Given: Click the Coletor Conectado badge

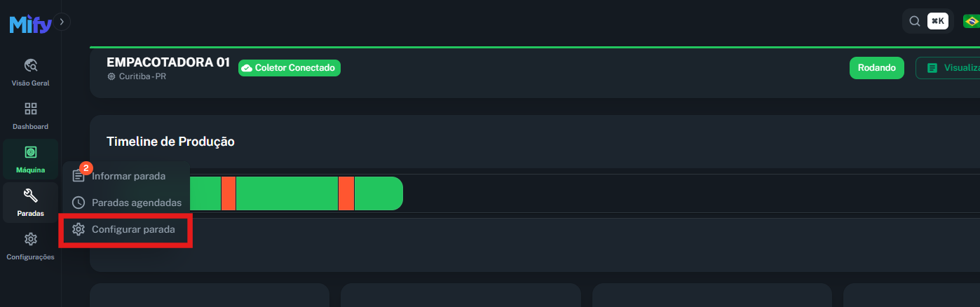Looking at the screenshot, I should click(x=290, y=68).
